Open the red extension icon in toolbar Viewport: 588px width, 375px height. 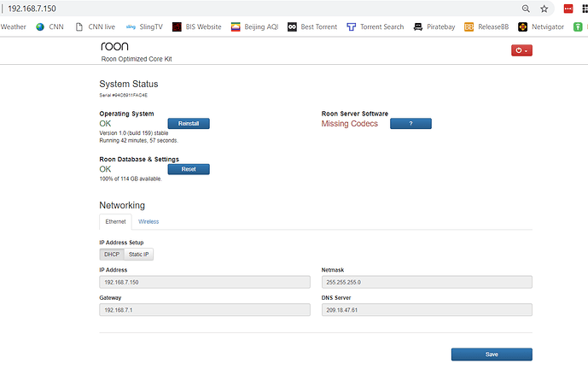point(568,9)
